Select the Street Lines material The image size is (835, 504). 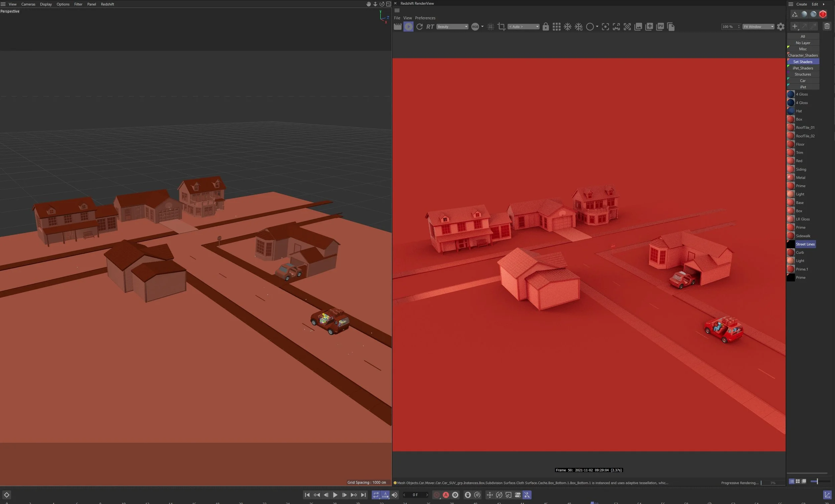tap(805, 244)
